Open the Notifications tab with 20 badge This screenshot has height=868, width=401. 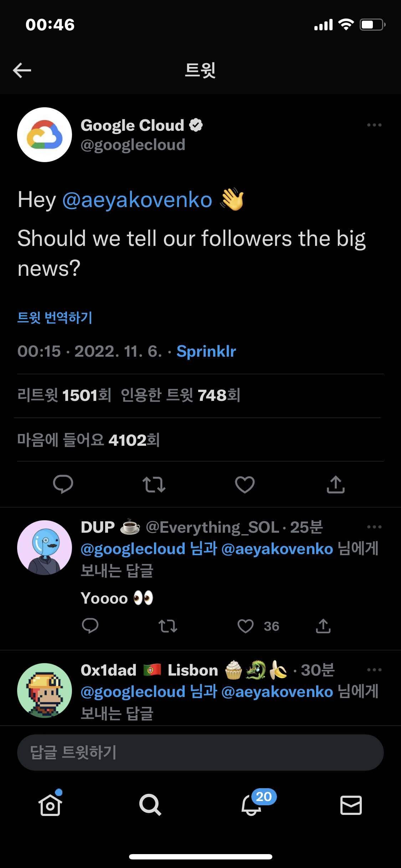click(252, 805)
